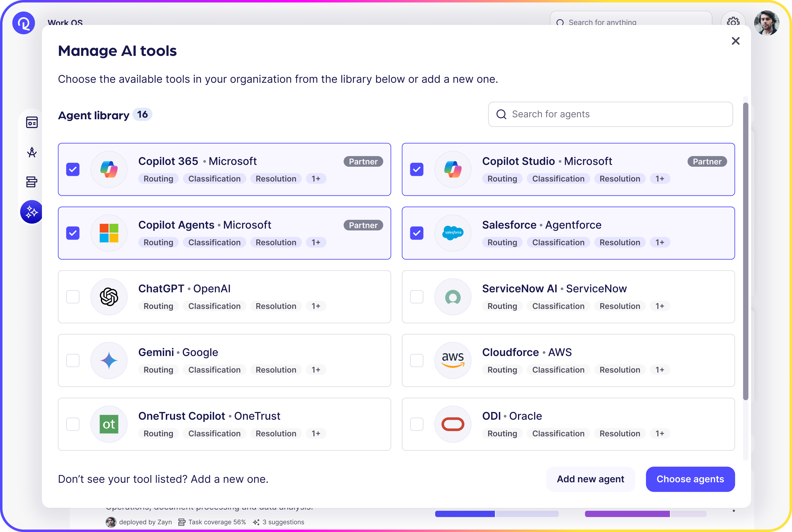The image size is (792, 532).
Task: Click the 3 suggestions text in background
Action: point(283,522)
